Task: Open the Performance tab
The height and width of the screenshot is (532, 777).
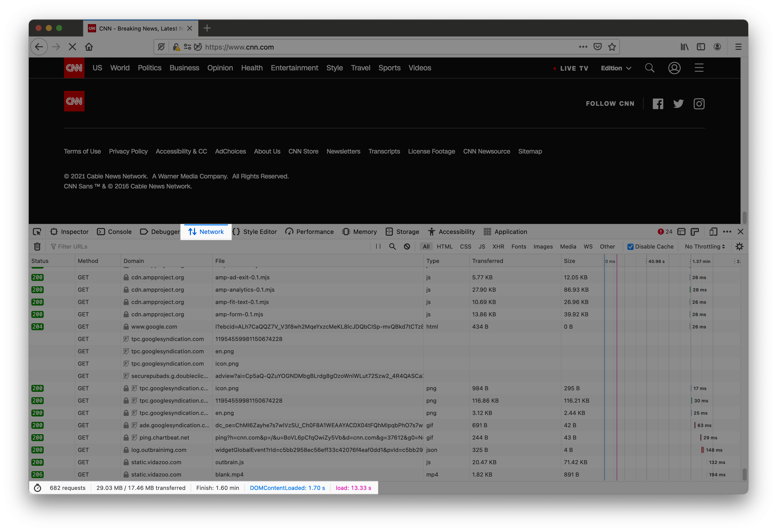Action: point(310,232)
